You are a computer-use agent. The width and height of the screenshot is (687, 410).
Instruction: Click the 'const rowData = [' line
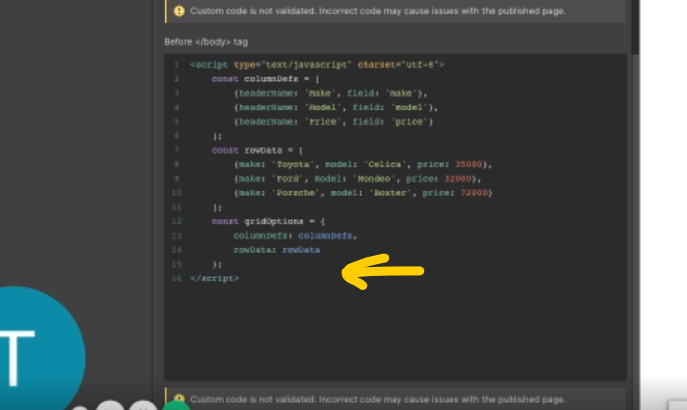[257, 150]
